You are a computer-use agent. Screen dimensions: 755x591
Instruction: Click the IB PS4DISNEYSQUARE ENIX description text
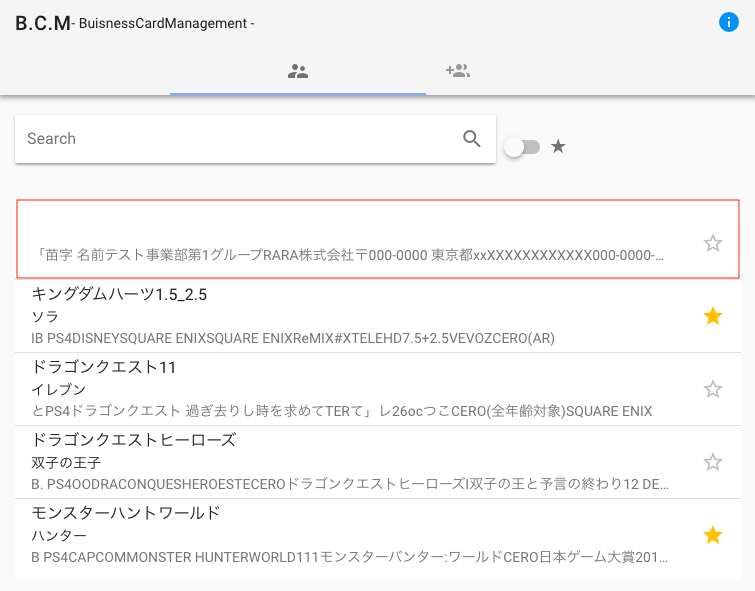[293, 338]
